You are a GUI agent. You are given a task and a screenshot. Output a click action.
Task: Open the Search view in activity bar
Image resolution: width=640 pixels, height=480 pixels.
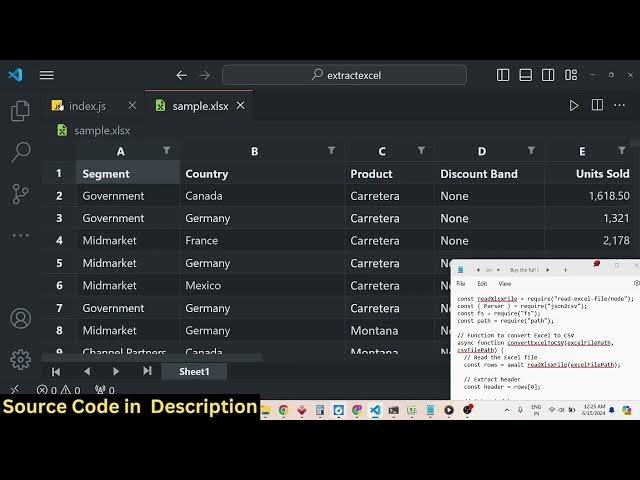point(20,152)
